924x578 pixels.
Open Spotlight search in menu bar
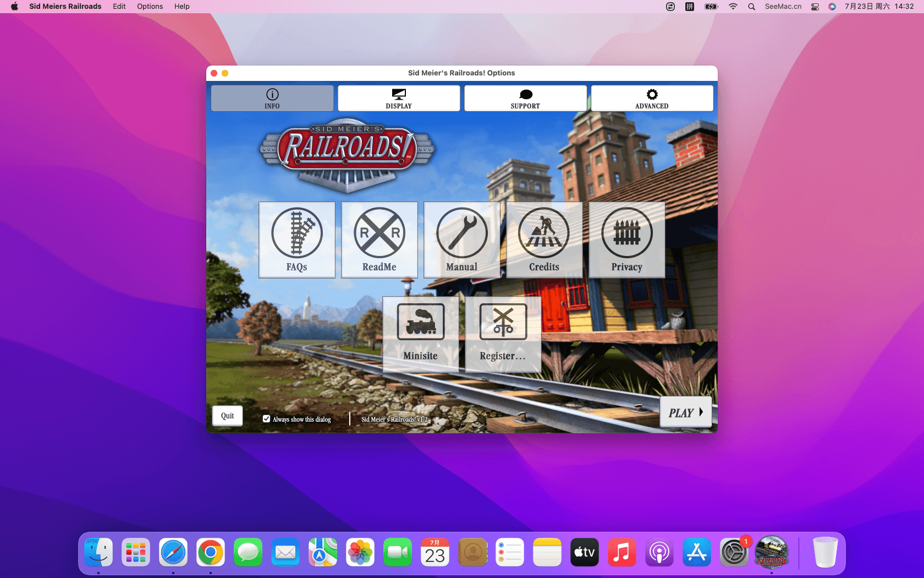[751, 7]
